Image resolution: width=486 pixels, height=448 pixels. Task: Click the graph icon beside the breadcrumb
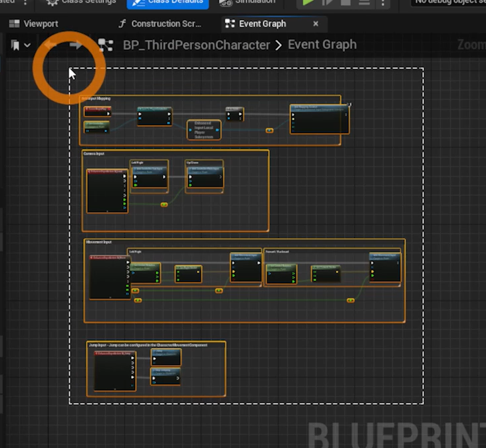106,45
